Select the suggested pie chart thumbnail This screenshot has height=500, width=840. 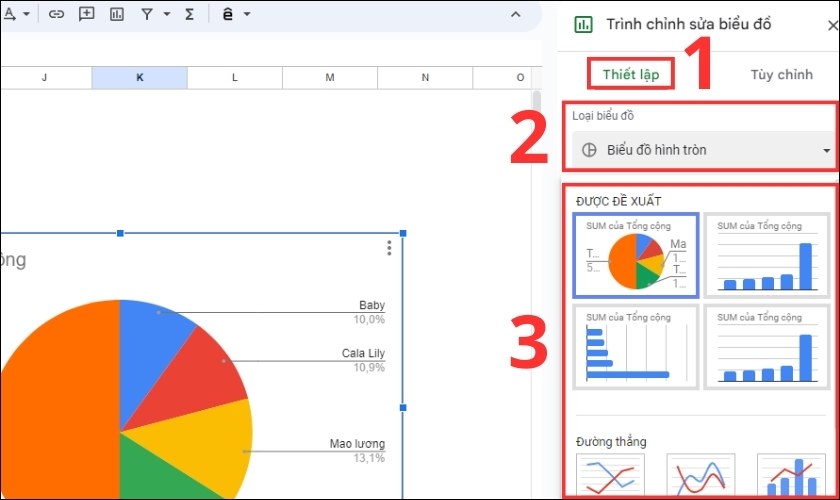point(636,256)
